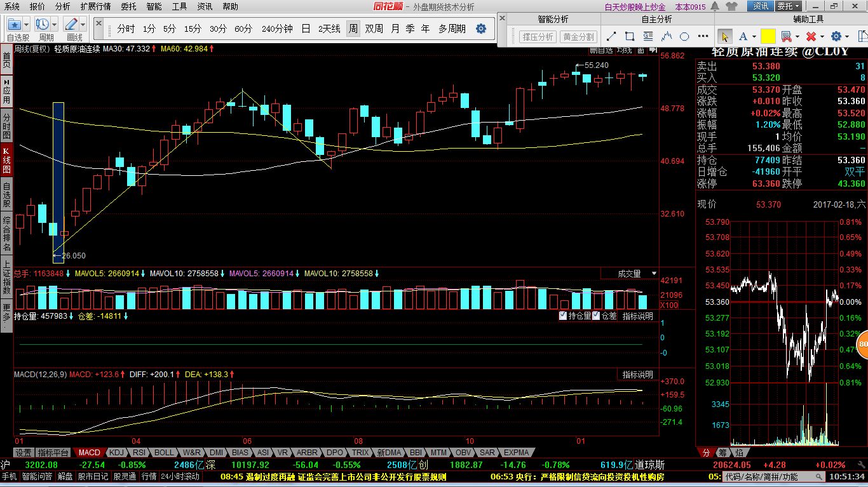Click the arrow icon beside 图 above the chart
Image resolution: width=868 pixels, height=487 pixels.
pos(653,50)
